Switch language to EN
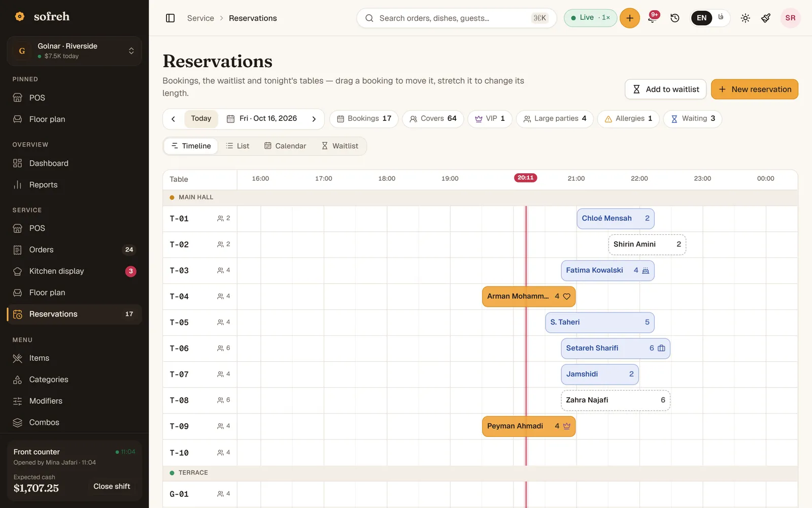Image resolution: width=812 pixels, height=508 pixels. pos(701,18)
